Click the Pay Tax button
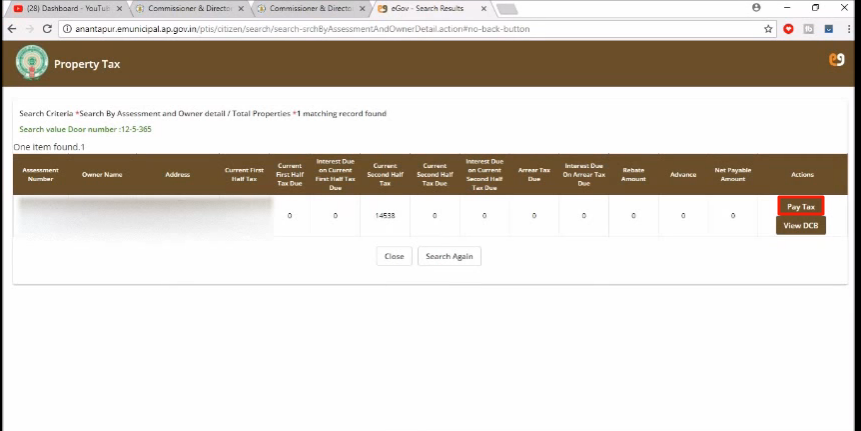 click(x=801, y=206)
